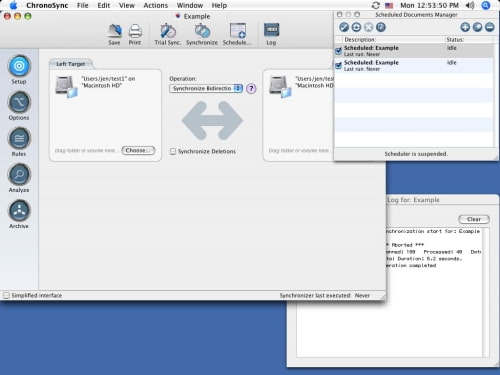Click the "Scheduled Documents Manager" window title
500x375 pixels.
point(416,15)
